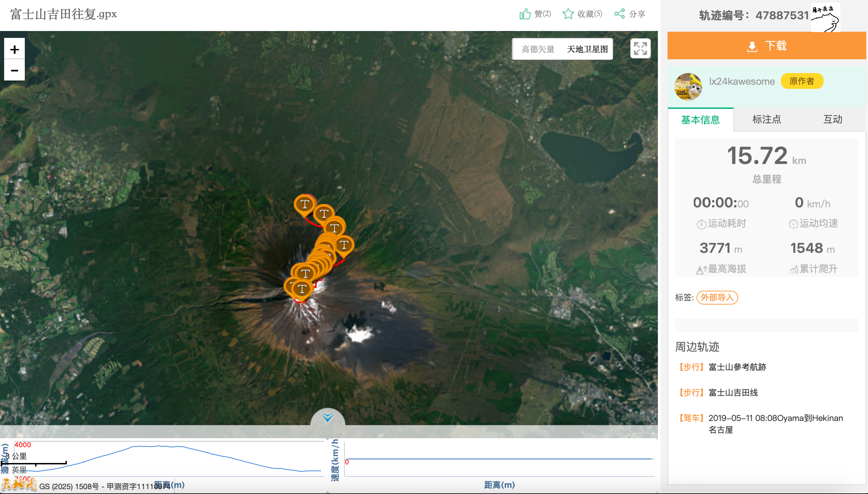Screen dimensions: 868x494
Task: Click the orange 下载 download button
Action: pyautogui.click(x=766, y=46)
